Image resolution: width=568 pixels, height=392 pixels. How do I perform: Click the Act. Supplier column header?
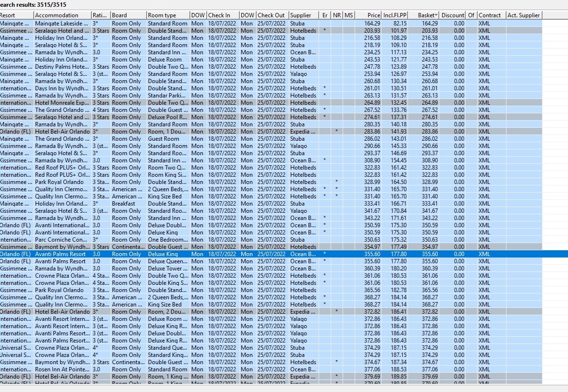coord(524,15)
